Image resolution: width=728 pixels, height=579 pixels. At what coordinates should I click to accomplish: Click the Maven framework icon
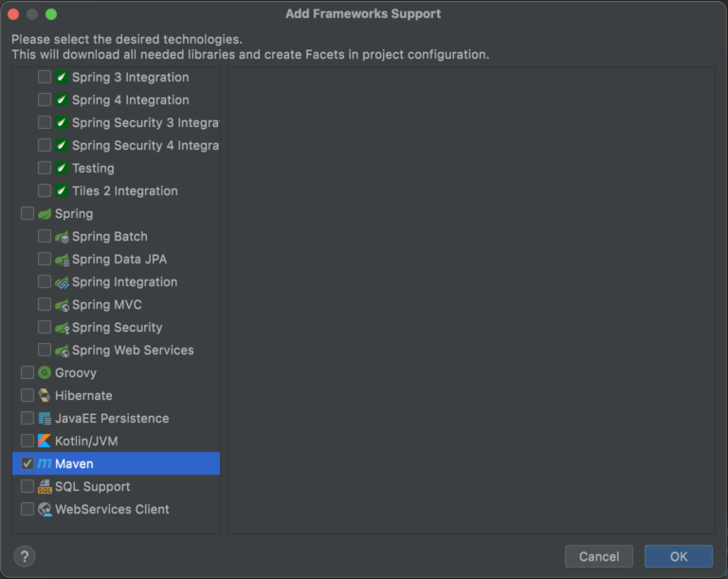pos(45,463)
